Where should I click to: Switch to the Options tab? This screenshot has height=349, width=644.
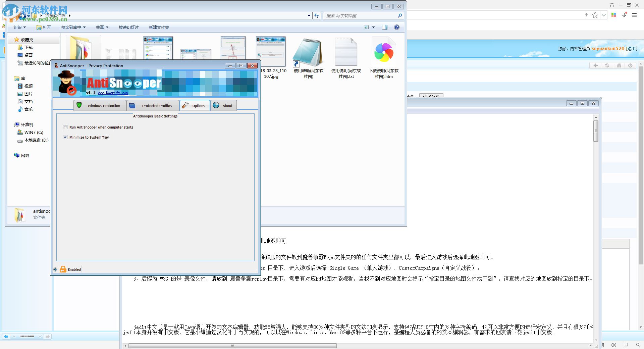click(x=198, y=105)
